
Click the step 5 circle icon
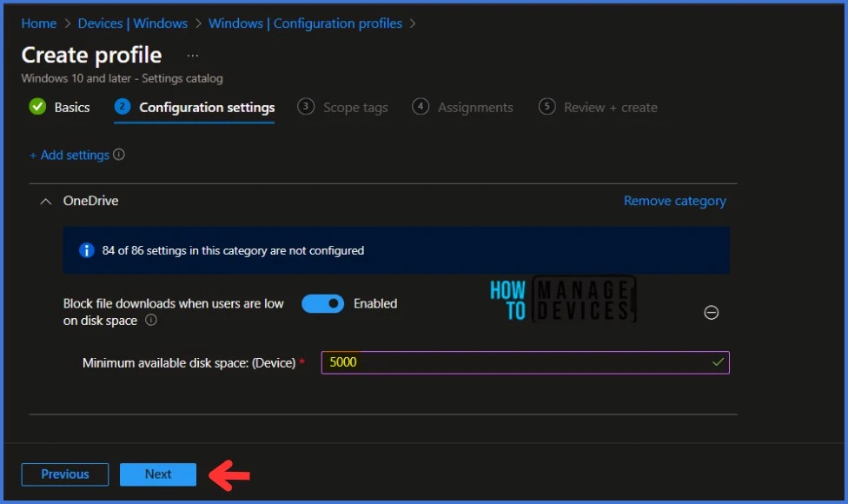[547, 107]
